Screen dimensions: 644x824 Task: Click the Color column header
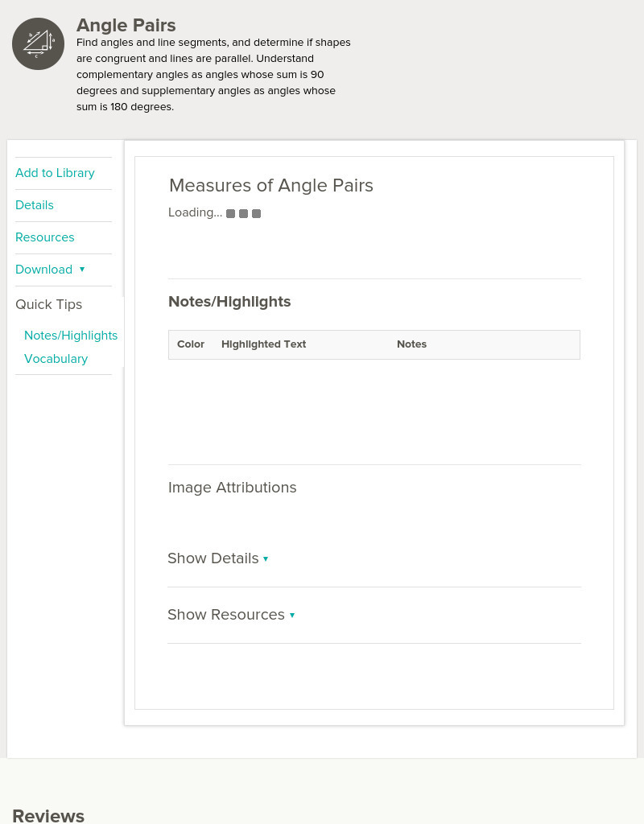191,344
